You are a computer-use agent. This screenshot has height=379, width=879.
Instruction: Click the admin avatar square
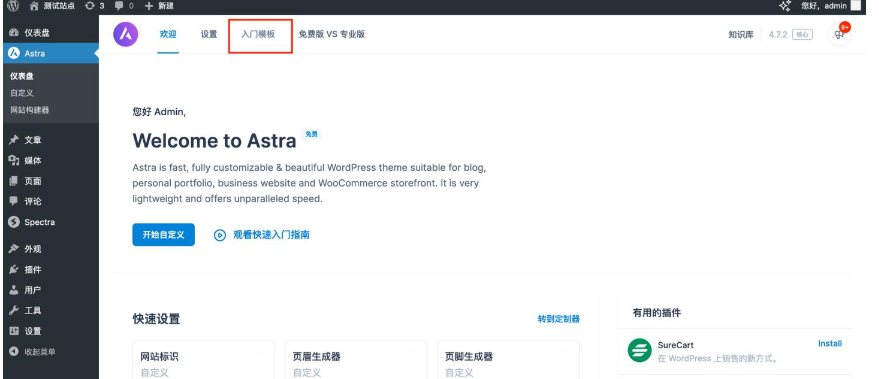855,6
